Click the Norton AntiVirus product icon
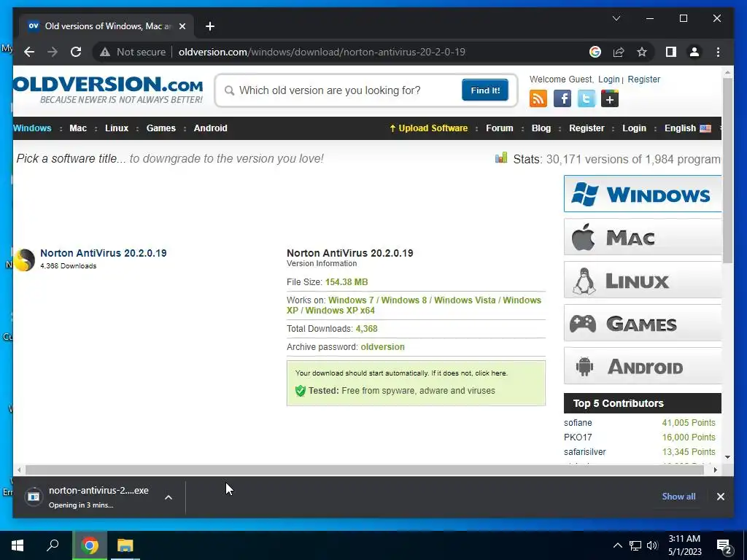747x560 pixels. [x=24, y=260]
